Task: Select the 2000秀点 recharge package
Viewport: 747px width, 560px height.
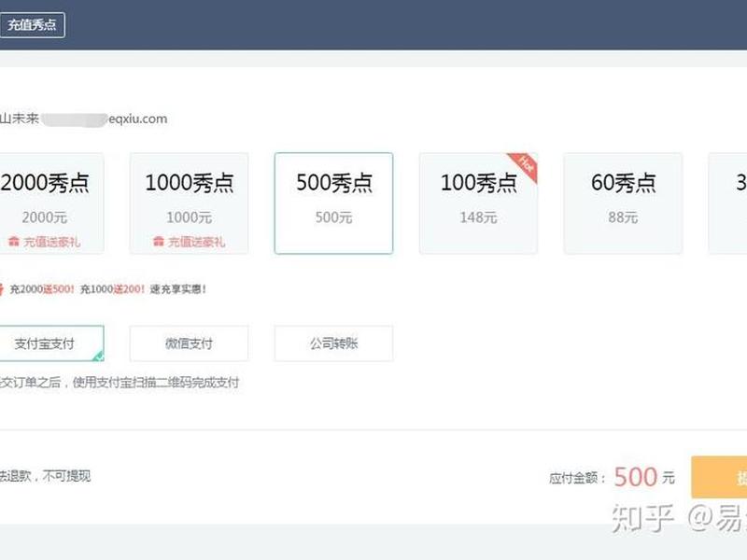Action: [51, 203]
